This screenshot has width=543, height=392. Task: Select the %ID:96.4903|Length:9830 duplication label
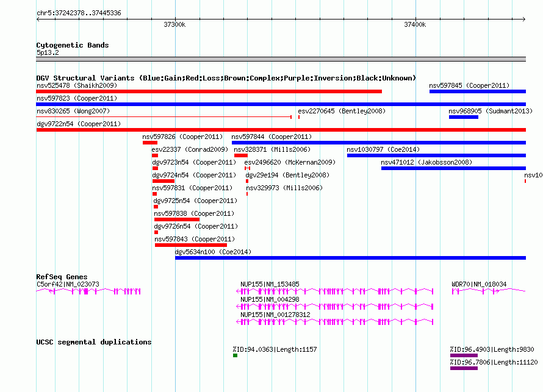[492, 349]
